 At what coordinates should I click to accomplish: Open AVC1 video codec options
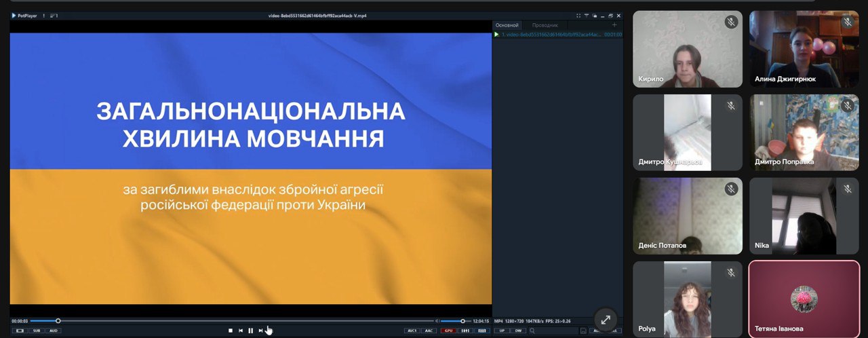pyautogui.click(x=412, y=331)
